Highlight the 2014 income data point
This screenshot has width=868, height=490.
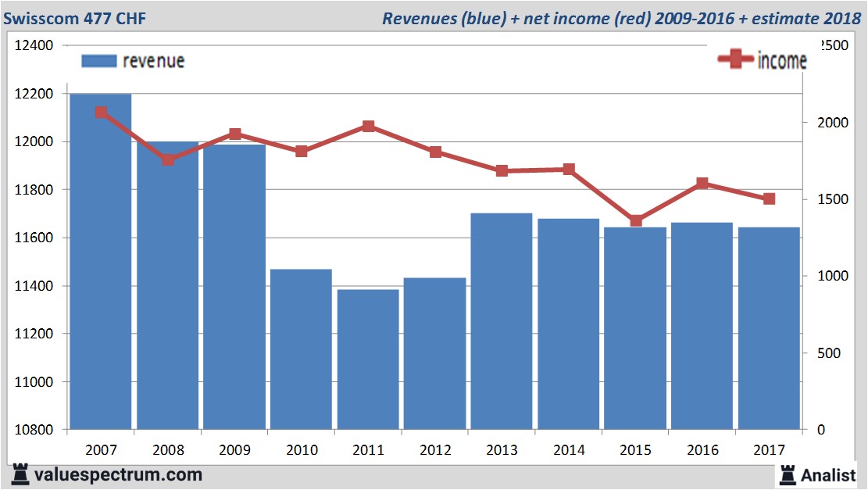tap(569, 169)
